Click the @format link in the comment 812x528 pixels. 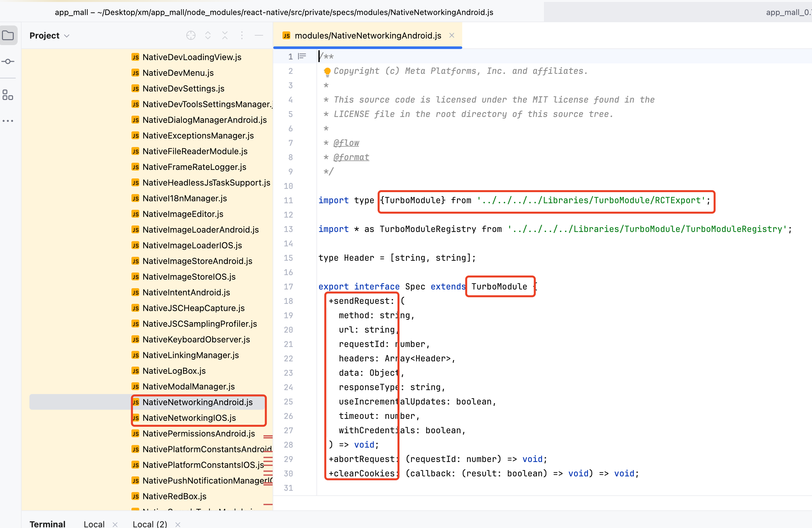pos(351,157)
